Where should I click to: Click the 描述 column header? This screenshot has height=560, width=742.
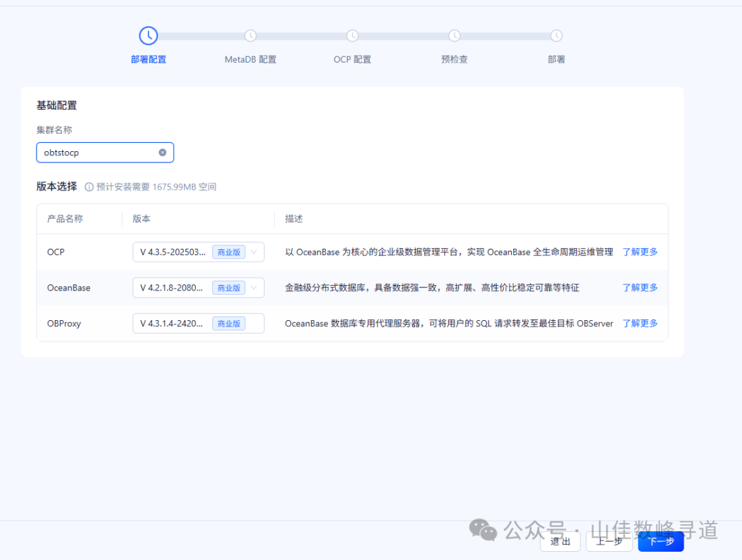pyautogui.click(x=294, y=219)
